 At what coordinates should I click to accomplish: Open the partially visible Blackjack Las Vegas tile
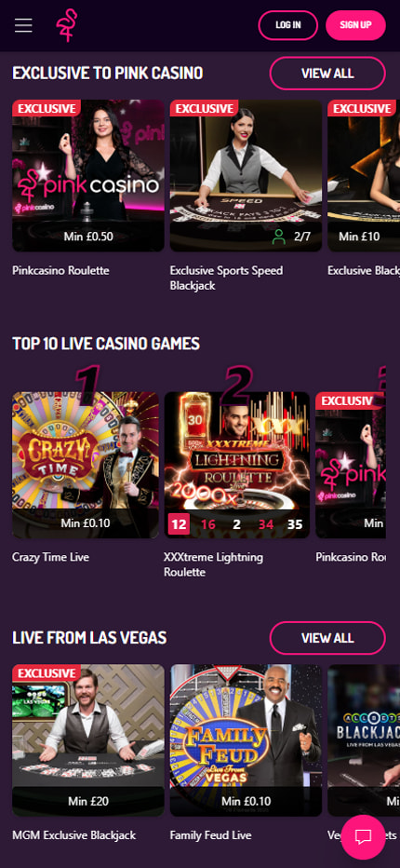[x=364, y=740]
